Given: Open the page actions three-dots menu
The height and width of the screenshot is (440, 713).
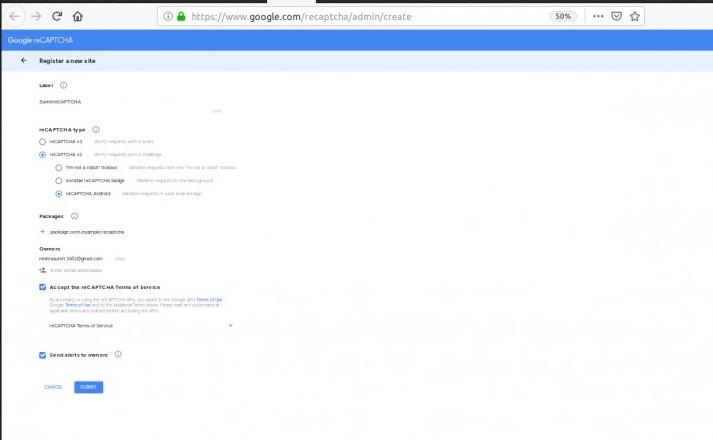Looking at the screenshot, I should point(598,16).
